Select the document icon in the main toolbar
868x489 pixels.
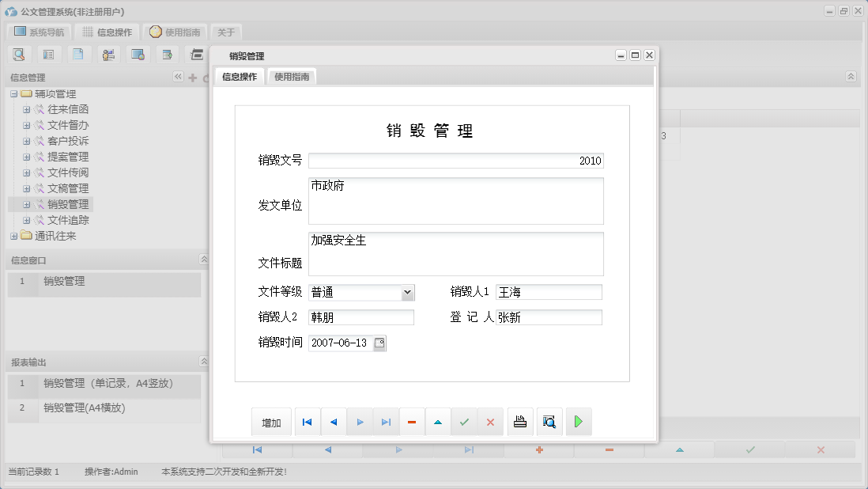(x=77, y=54)
